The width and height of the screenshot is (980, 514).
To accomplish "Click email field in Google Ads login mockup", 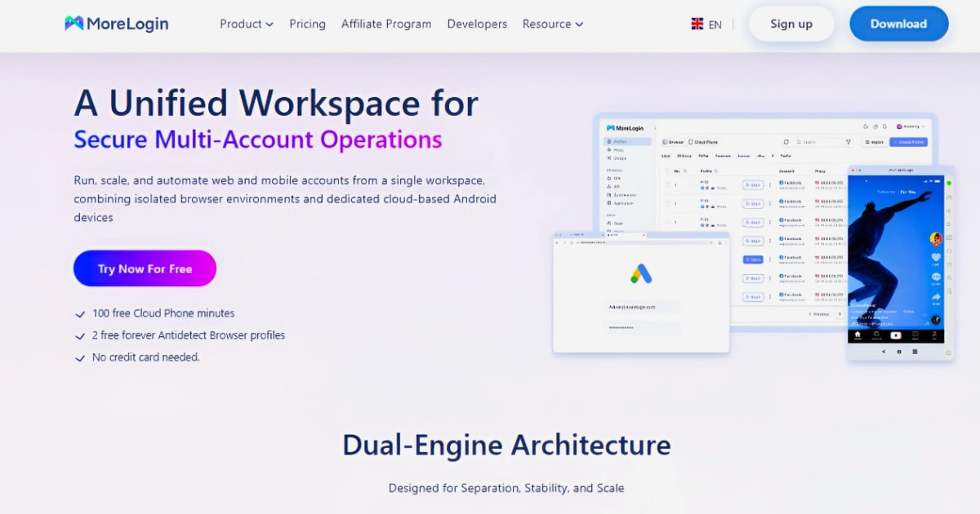I will (x=643, y=307).
